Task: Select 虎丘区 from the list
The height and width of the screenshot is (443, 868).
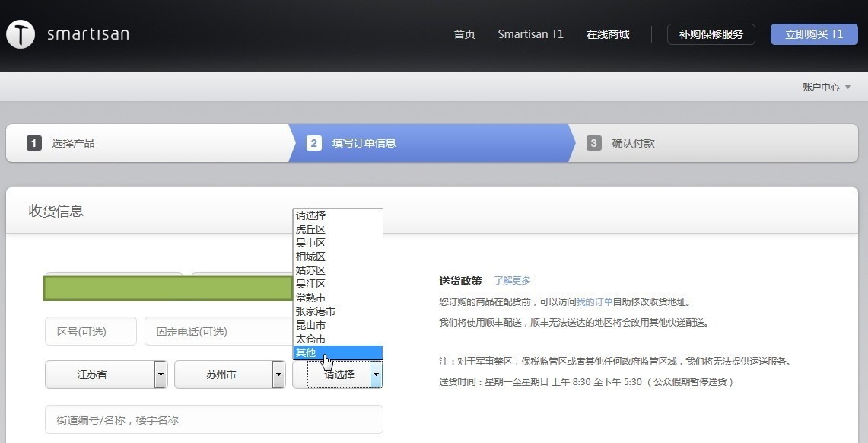Action: (x=338, y=229)
